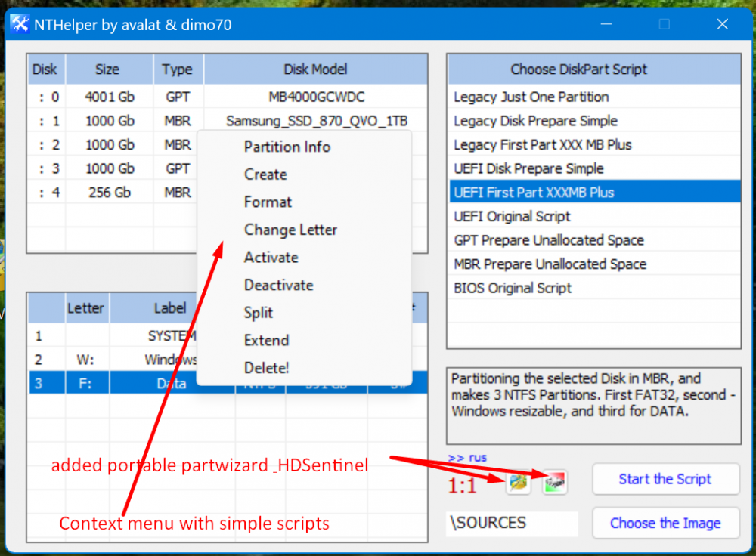Choose Activate from context menu
Image resolution: width=756 pixels, height=556 pixels.
[x=271, y=258]
